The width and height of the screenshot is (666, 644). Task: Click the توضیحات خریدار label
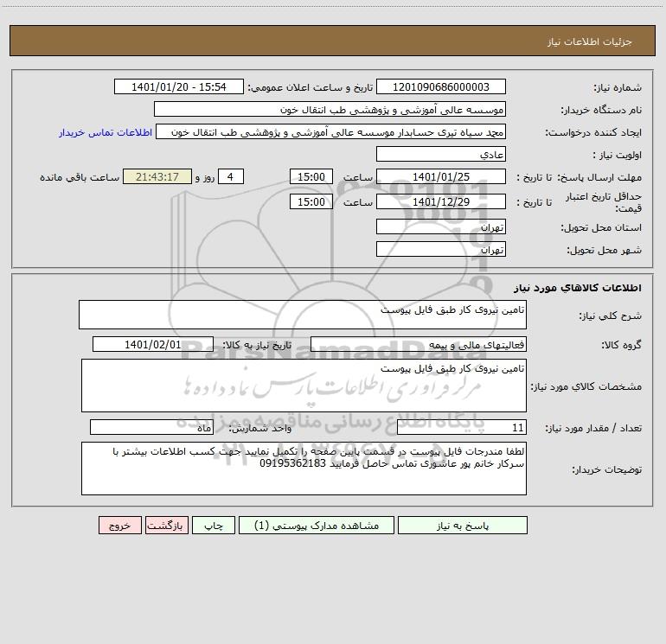click(x=607, y=469)
